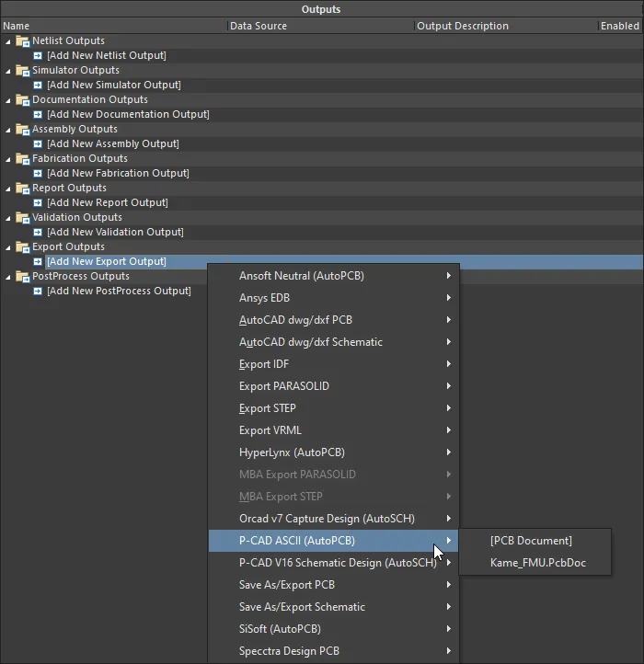The width and height of the screenshot is (644, 664).
Task: Open the Specctra Design PCB submenu
Action: [333, 651]
